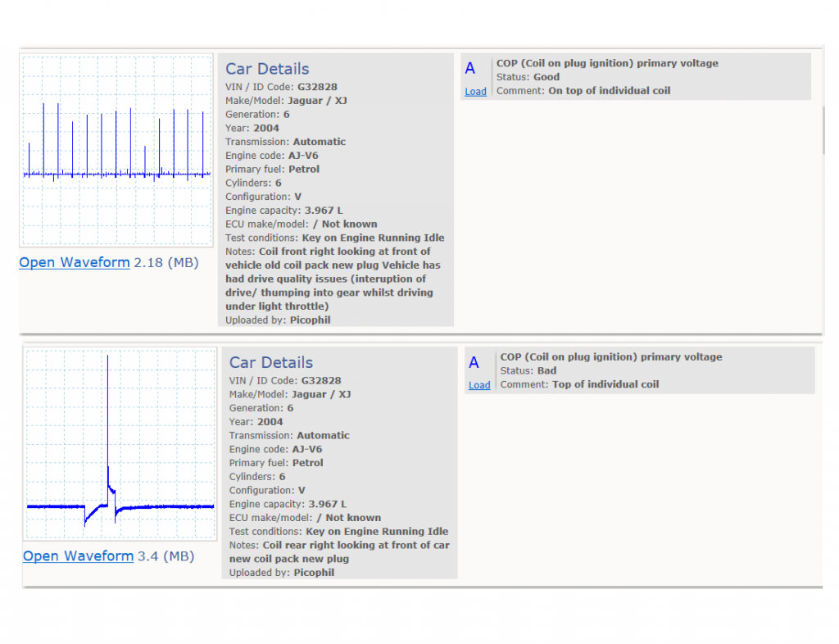Open Waveform link sized 2.18 MB
Image resolution: width=839 pixels, height=644 pixels.
pos(75,263)
